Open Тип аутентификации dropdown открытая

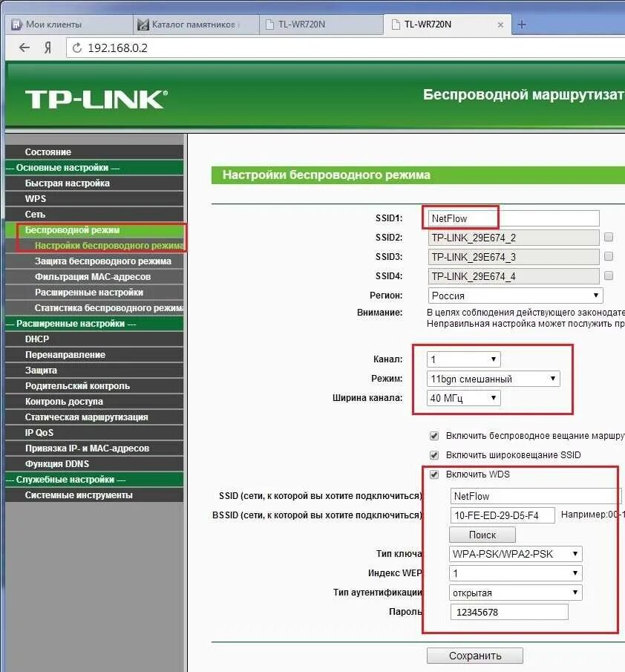tap(516, 593)
